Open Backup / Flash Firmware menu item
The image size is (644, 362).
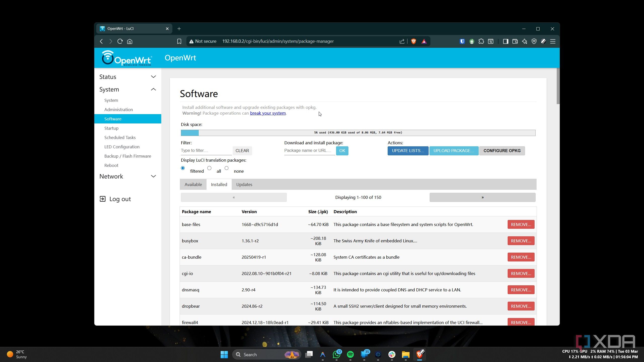[x=128, y=156]
